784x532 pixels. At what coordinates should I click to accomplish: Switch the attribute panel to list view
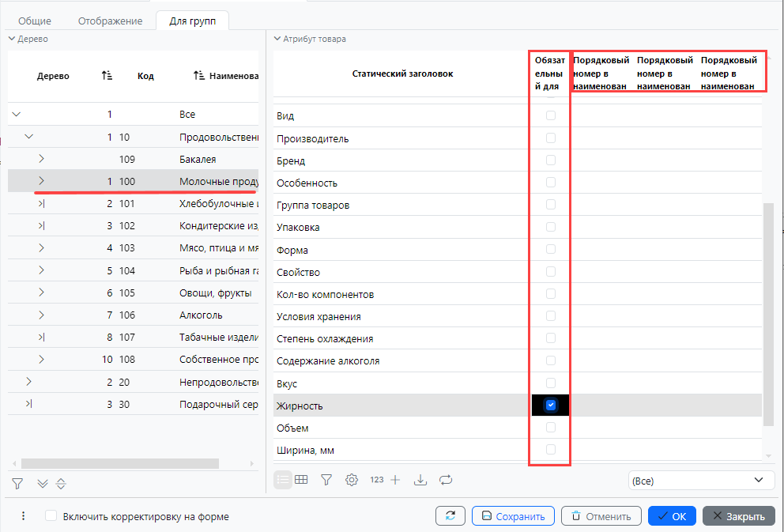point(283,479)
